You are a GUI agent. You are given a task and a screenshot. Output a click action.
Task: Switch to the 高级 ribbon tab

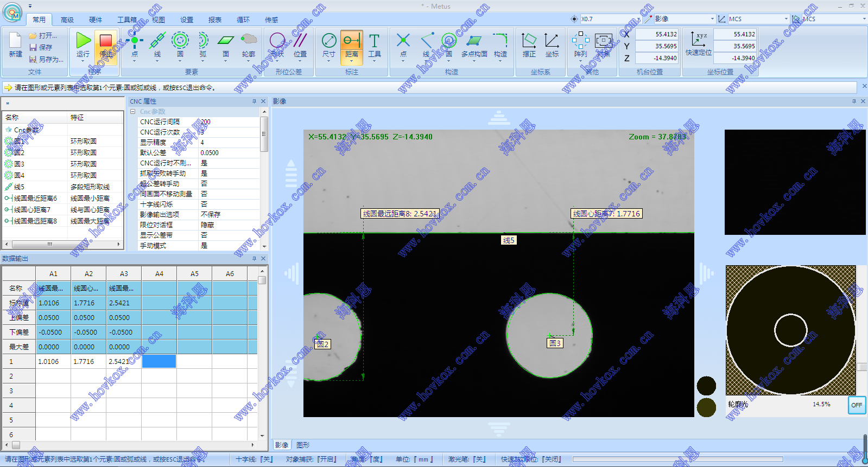(x=67, y=20)
